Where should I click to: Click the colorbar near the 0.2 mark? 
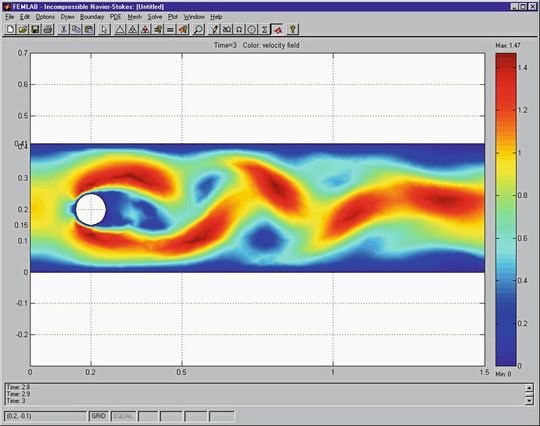[506, 323]
